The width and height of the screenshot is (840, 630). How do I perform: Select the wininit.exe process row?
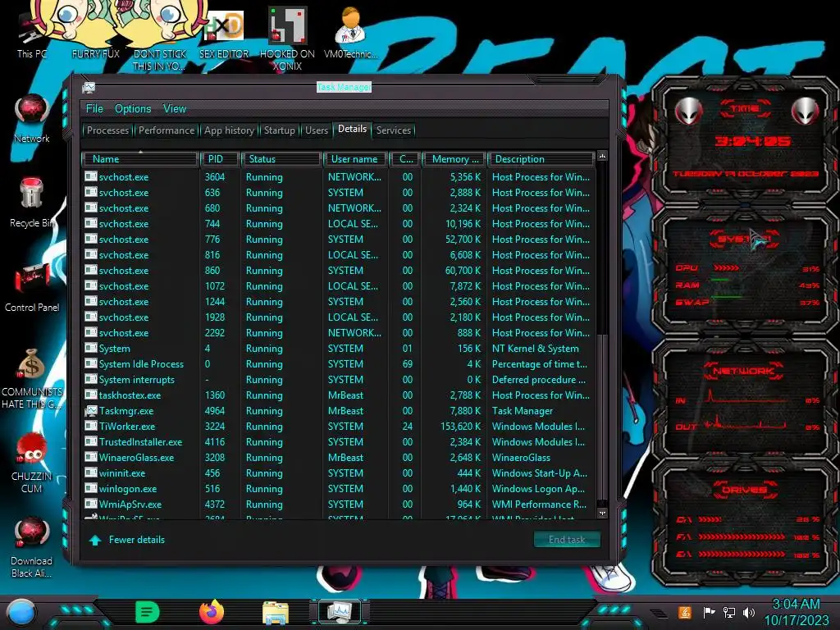coord(339,473)
